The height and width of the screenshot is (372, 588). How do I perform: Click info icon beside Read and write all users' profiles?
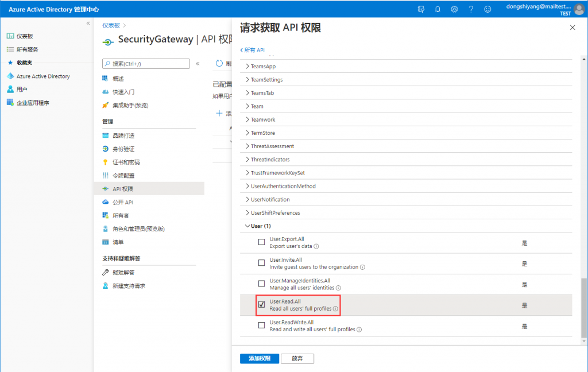click(359, 330)
